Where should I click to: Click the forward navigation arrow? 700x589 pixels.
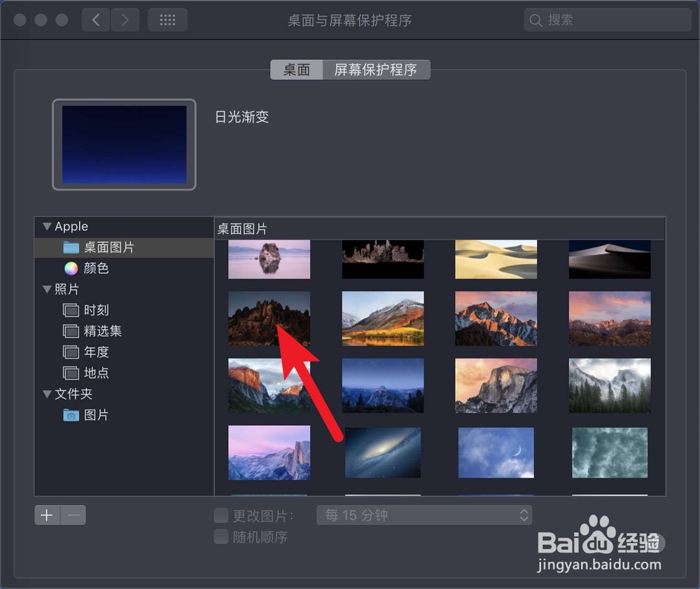coord(125,20)
